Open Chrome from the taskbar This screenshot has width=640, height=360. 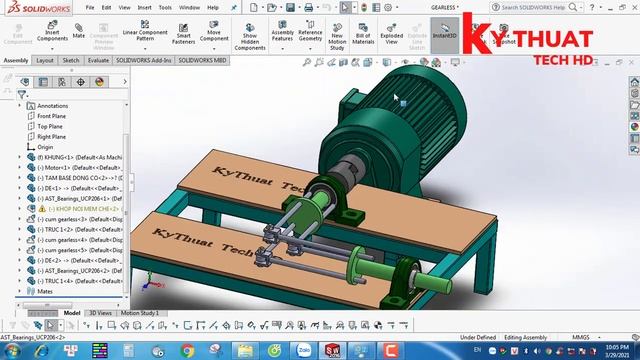(x=187, y=351)
